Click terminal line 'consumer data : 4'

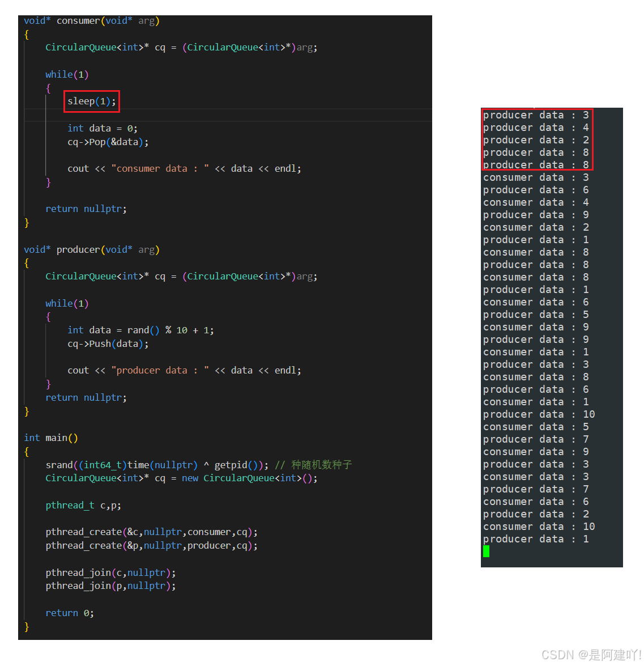tap(536, 202)
